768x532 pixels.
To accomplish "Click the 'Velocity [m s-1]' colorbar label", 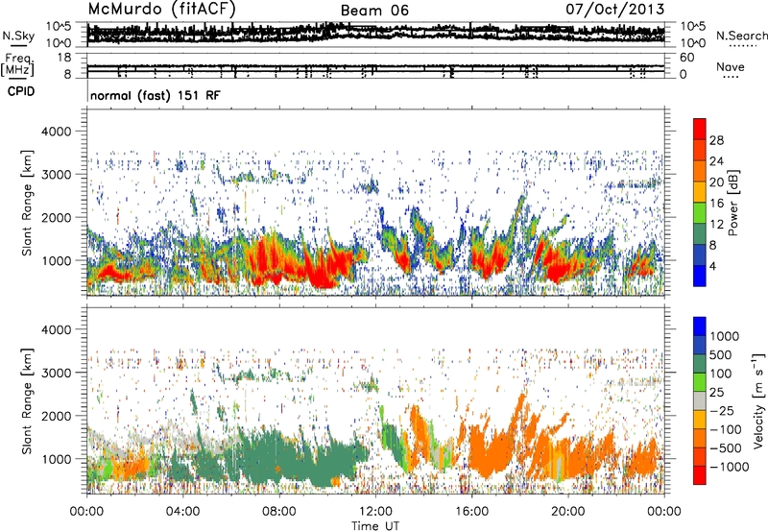I will click(x=758, y=400).
